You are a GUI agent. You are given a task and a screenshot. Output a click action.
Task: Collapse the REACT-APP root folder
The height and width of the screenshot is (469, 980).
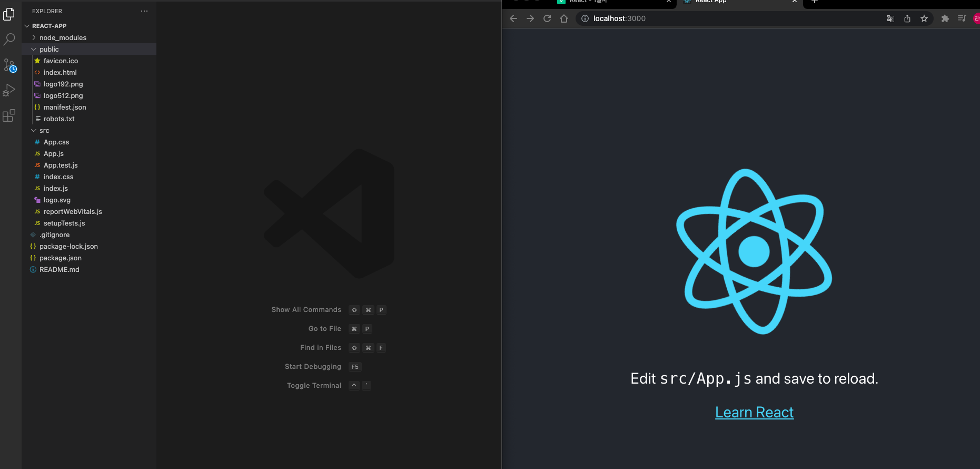[x=89, y=26]
